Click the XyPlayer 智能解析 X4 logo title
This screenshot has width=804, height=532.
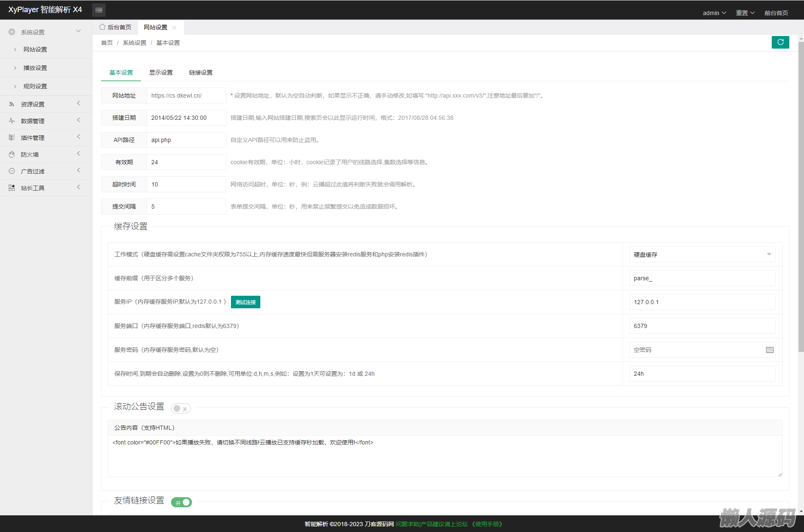click(45, 10)
